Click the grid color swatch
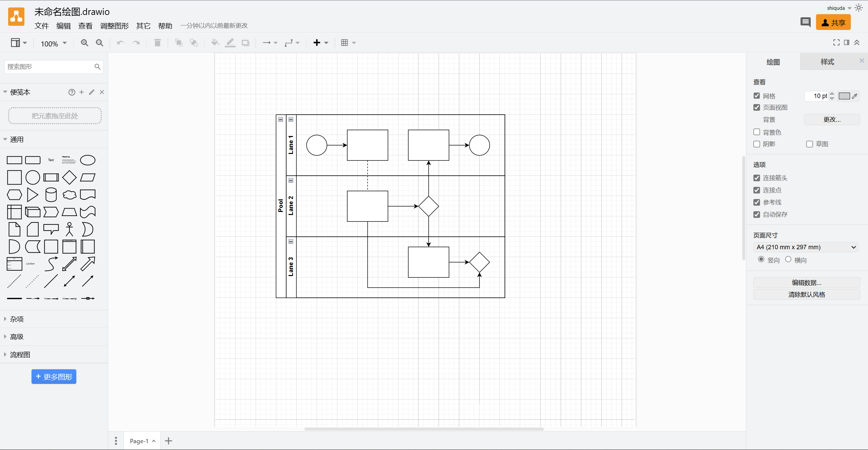868x450 pixels. (844, 96)
